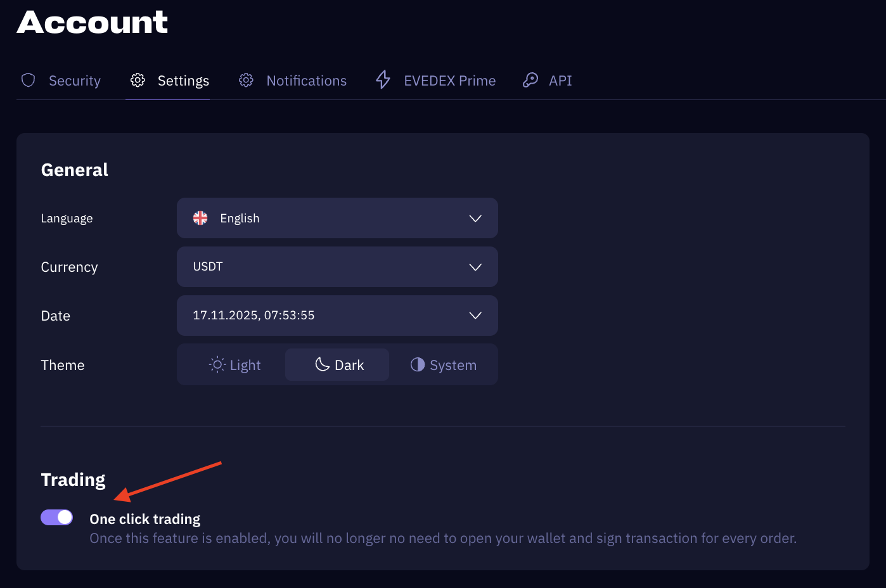Disable the One click trading toggle
886x588 pixels.
point(57,518)
